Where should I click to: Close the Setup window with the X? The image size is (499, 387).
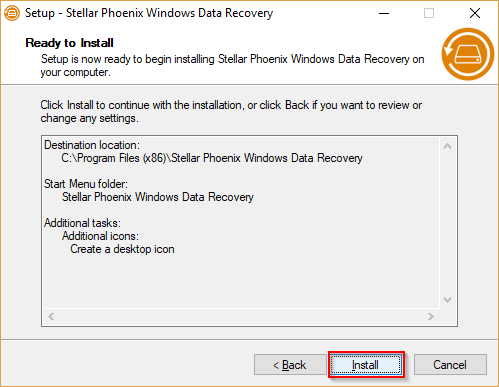pos(475,13)
